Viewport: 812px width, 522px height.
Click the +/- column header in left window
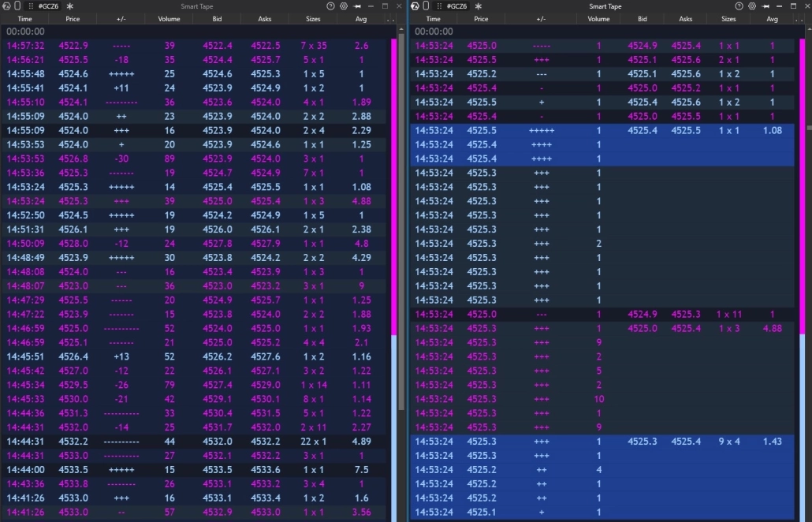pyautogui.click(x=121, y=19)
